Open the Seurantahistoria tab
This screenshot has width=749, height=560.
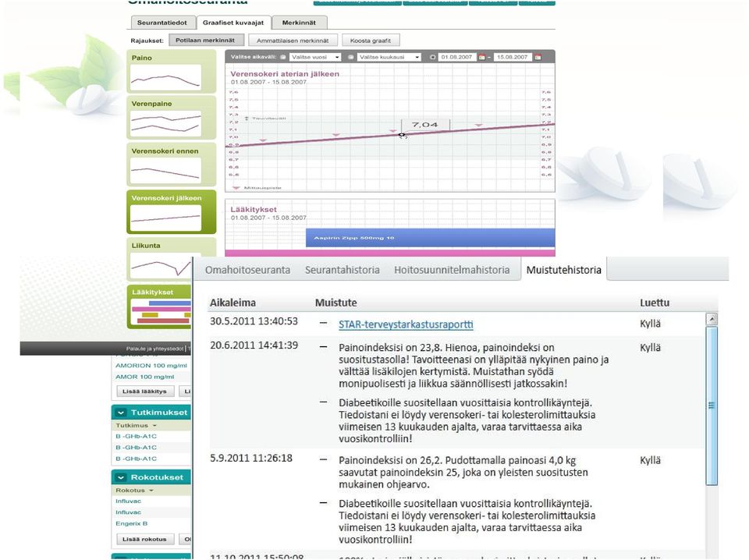342,270
